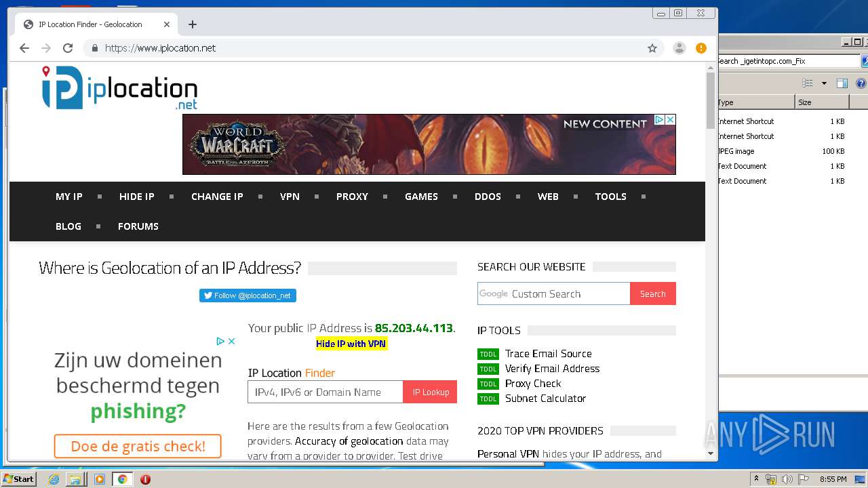This screenshot has height=488, width=868.
Task: Toggle Explorer preview pane icon
Action: (x=842, y=83)
